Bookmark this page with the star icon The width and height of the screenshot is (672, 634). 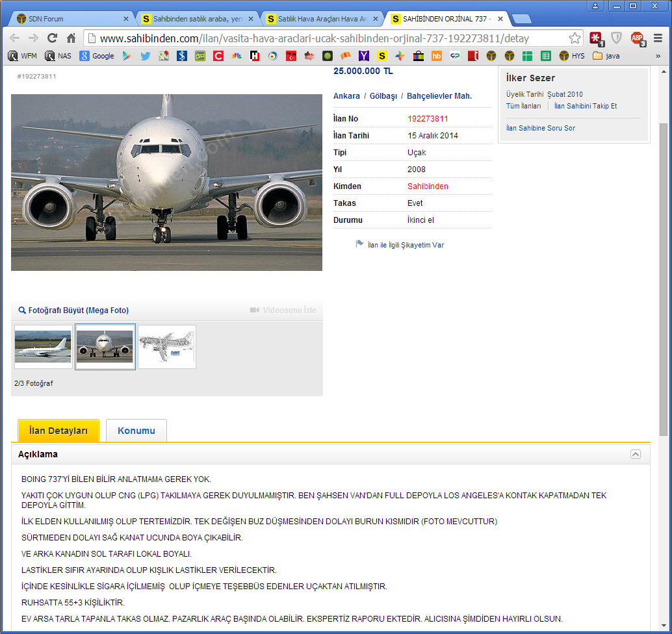(575, 38)
